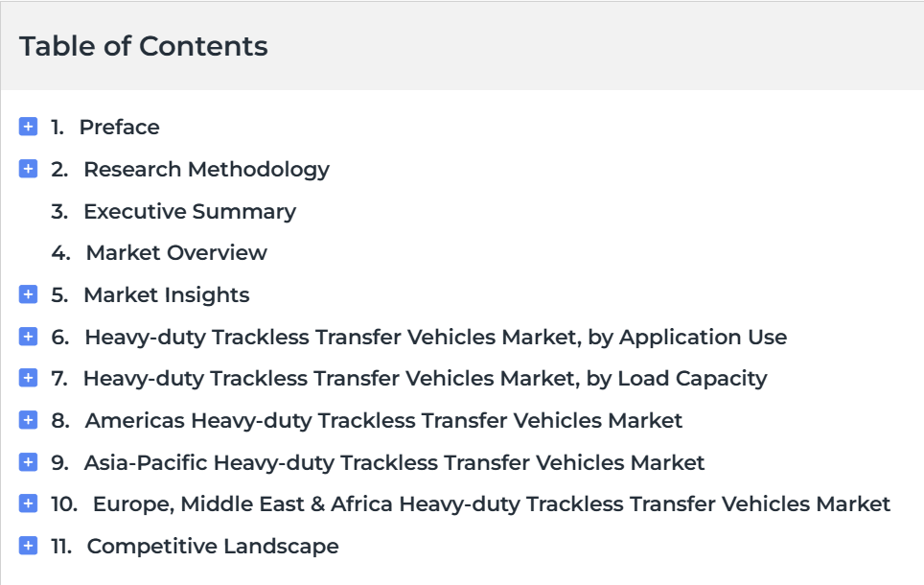The width and height of the screenshot is (924, 585).
Task: Expand Research Methodology plus icon
Action: point(29,169)
